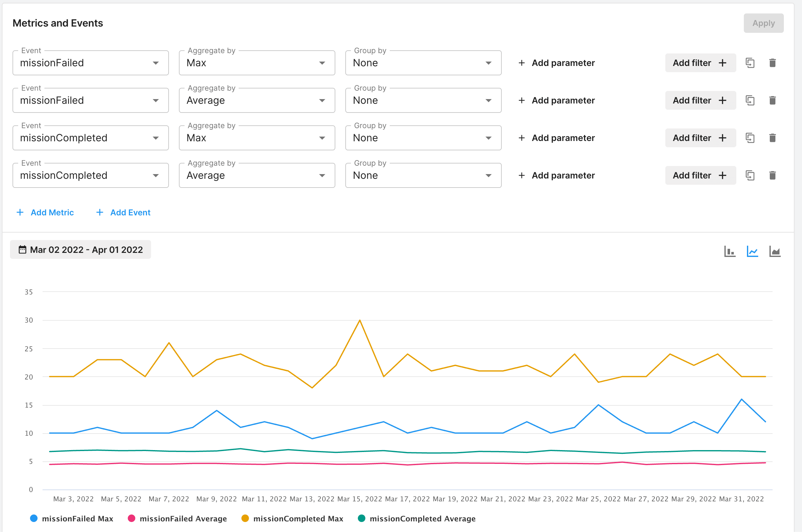Open first row Event dropdown missionFailed
This screenshot has width=802, height=532.
tap(91, 63)
